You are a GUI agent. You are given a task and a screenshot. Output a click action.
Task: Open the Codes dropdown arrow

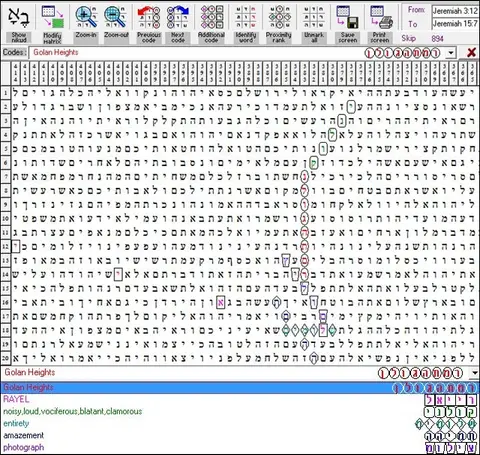(x=451, y=53)
